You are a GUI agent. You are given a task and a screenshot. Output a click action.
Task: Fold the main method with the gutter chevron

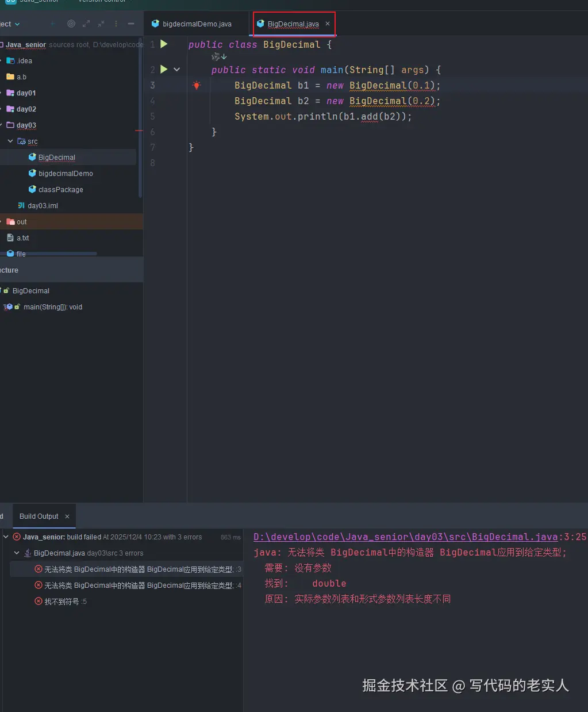click(x=176, y=69)
